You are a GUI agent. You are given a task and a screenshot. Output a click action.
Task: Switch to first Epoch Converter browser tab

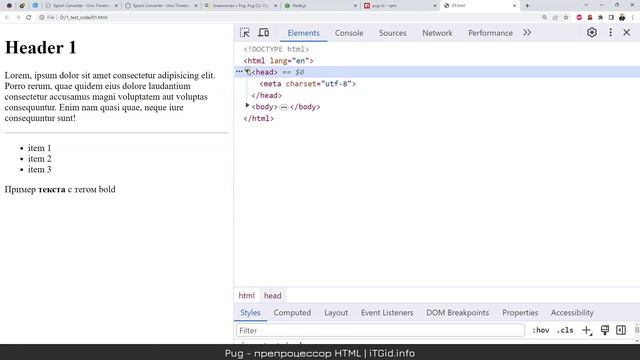(81, 6)
